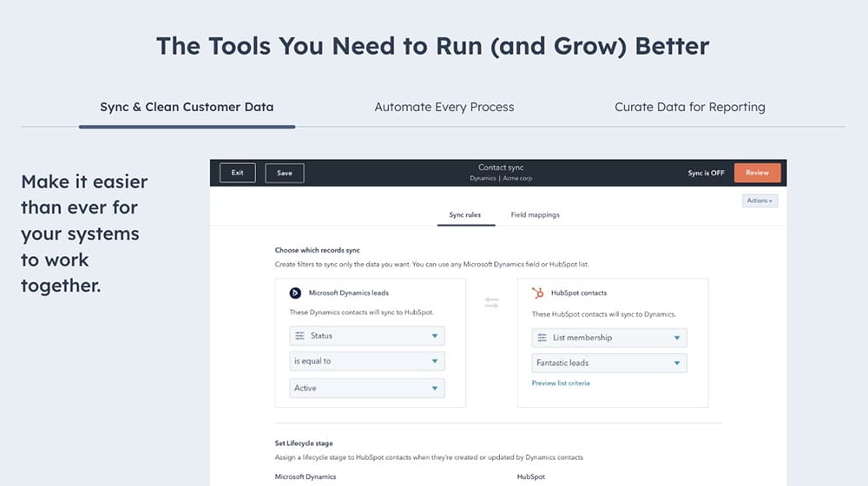Click the orange Review button

[757, 173]
